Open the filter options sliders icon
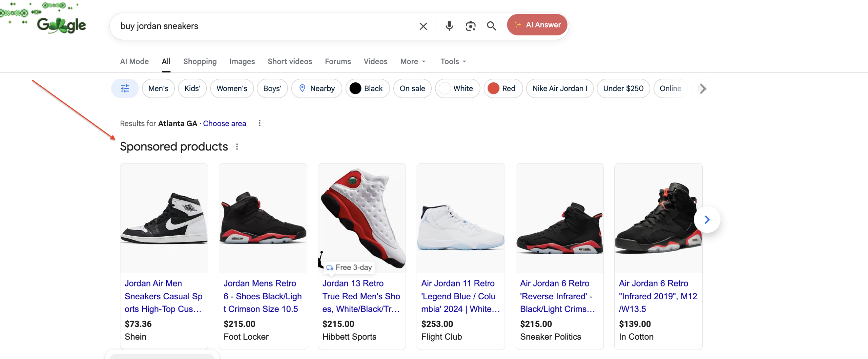Viewport: 868px width, 359px height. pos(124,88)
